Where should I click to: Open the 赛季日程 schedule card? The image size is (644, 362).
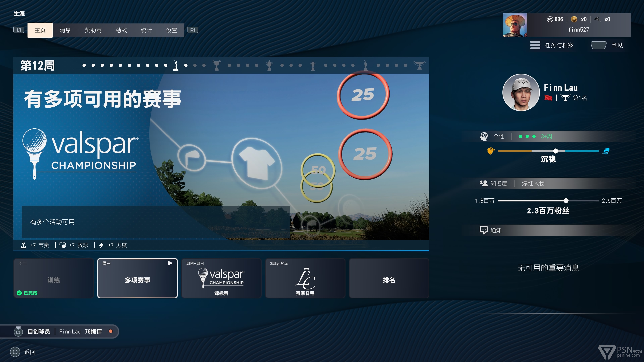pos(305,278)
